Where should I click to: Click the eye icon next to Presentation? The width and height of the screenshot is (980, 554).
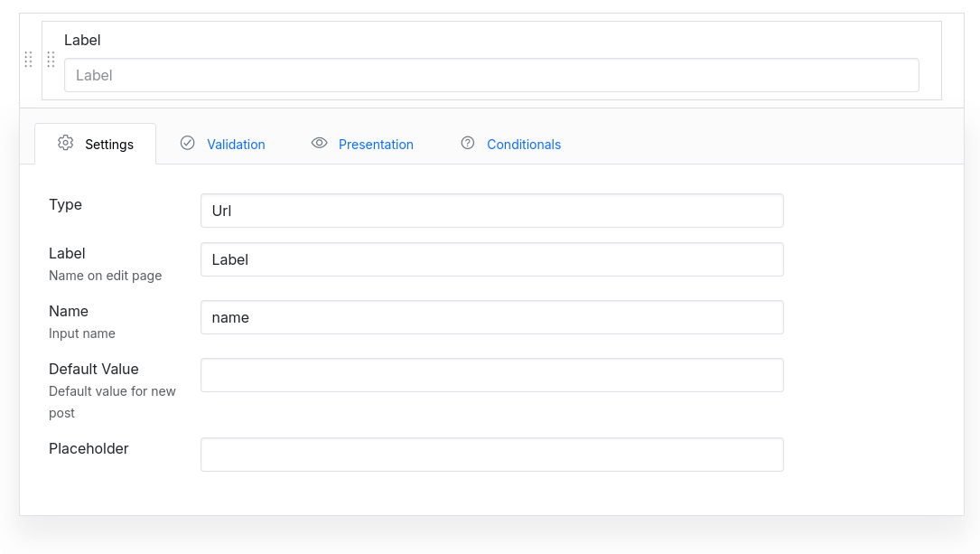[319, 143]
